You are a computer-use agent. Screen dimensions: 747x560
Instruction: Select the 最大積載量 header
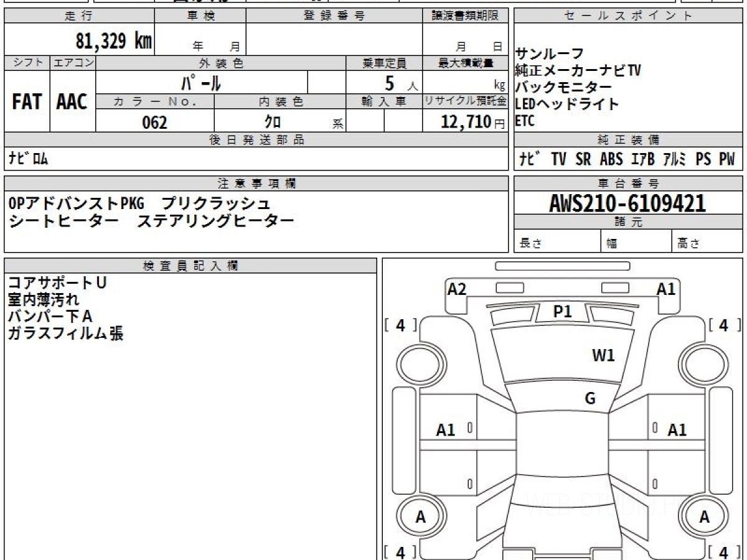[466, 63]
